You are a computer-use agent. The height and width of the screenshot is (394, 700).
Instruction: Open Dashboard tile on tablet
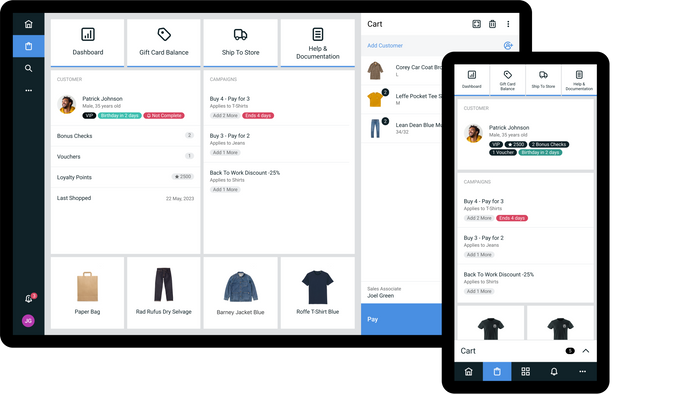pos(88,43)
